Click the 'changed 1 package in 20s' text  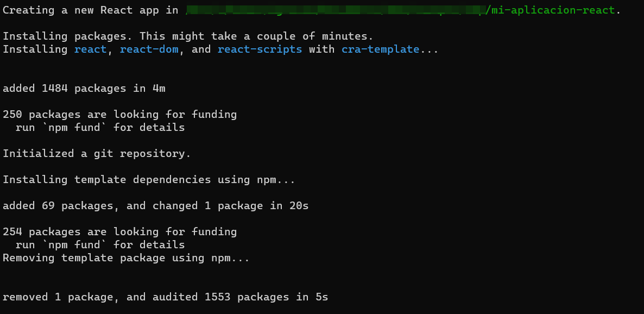tap(230, 205)
